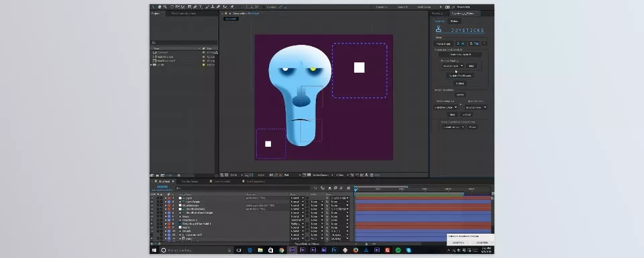Viewport: 644px width, 258px height.
Task: Select the Zoom magnifier tool
Action: (165, 7)
